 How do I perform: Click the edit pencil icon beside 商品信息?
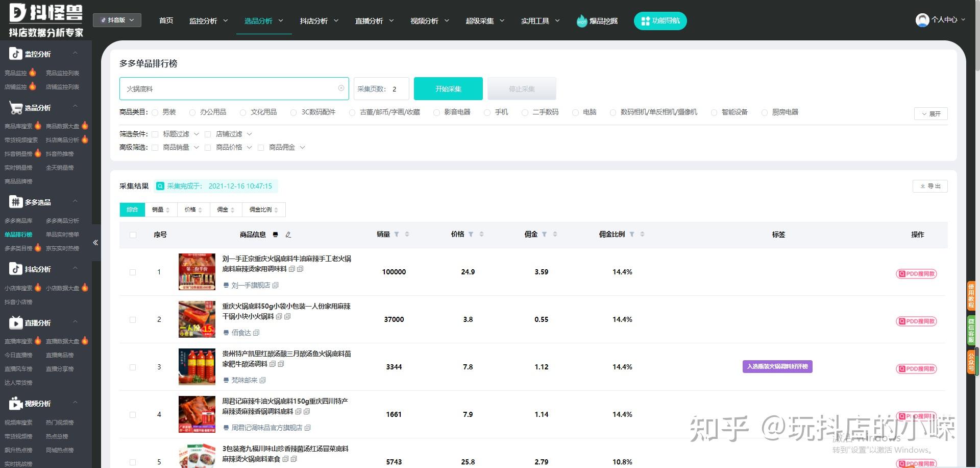[288, 235]
